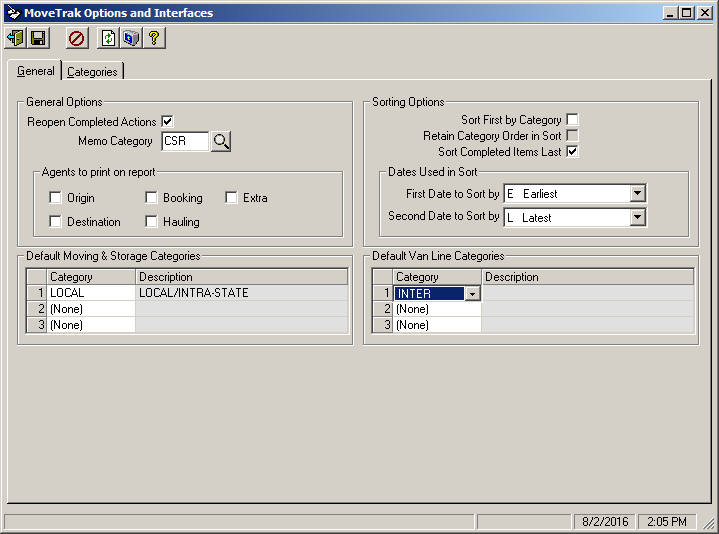
Task: Open help via yellow question mark icon
Action: (x=154, y=38)
